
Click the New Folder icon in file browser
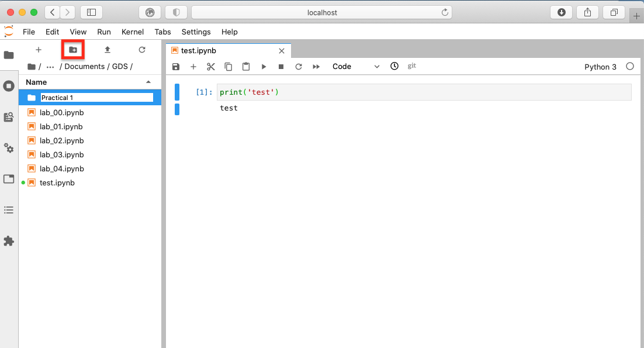pos(73,50)
